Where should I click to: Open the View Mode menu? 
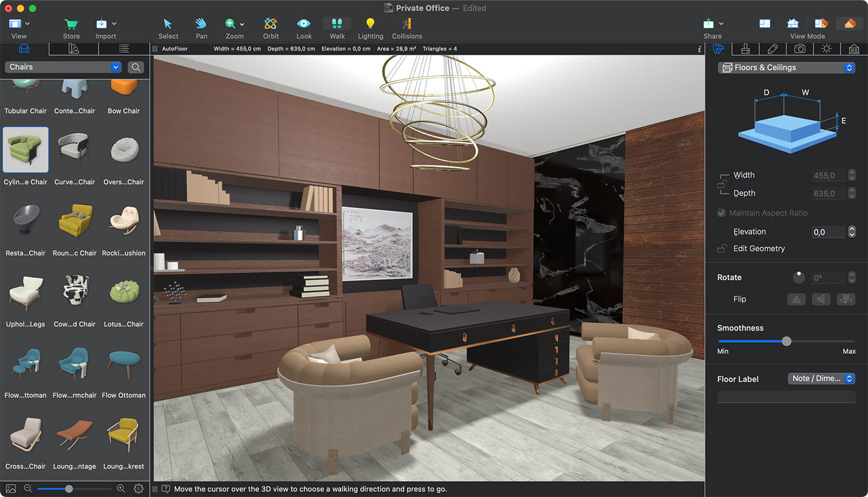807,28
